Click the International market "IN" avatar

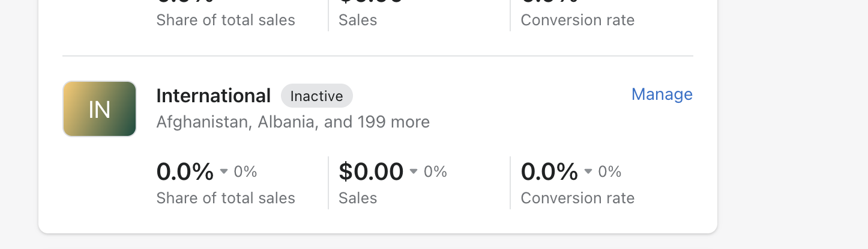point(100,109)
